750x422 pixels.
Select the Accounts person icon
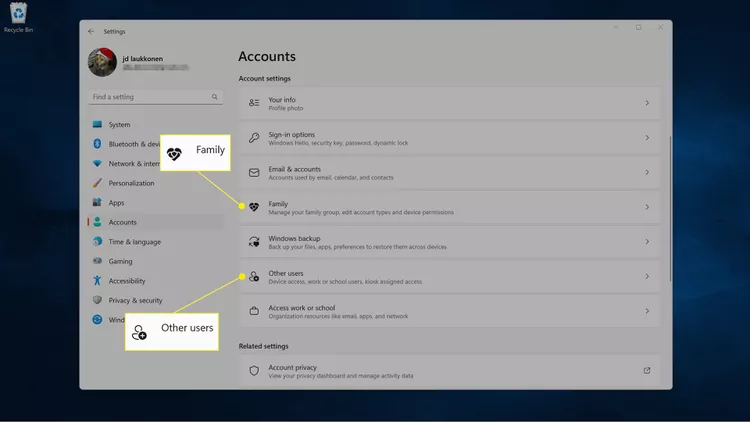point(97,222)
